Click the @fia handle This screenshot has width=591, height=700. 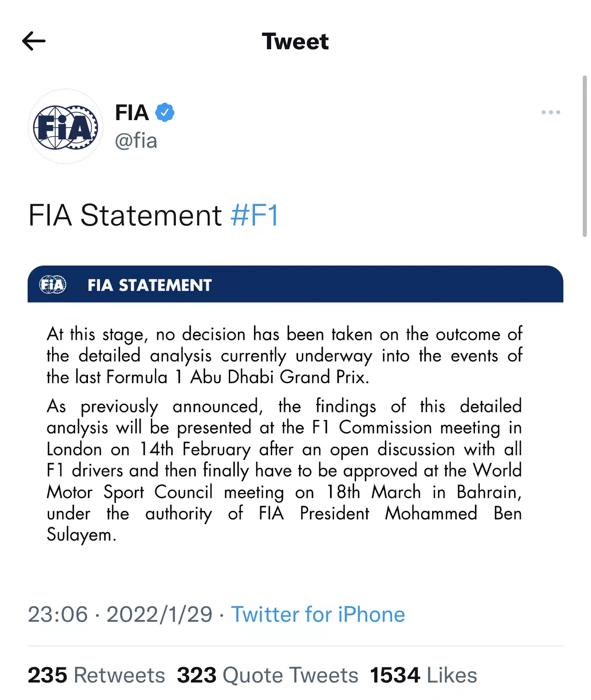136,141
